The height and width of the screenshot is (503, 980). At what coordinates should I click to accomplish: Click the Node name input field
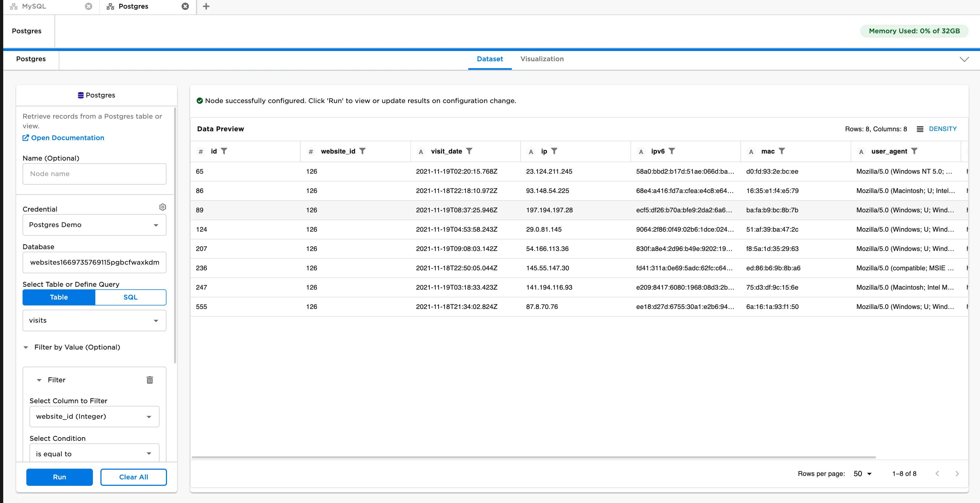[94, 174]
